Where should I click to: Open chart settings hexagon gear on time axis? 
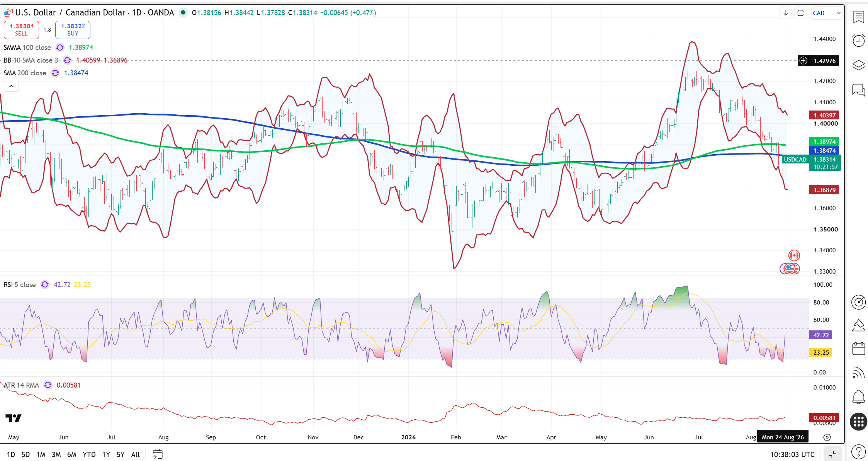pyautogui.click(x=827, y=437)
